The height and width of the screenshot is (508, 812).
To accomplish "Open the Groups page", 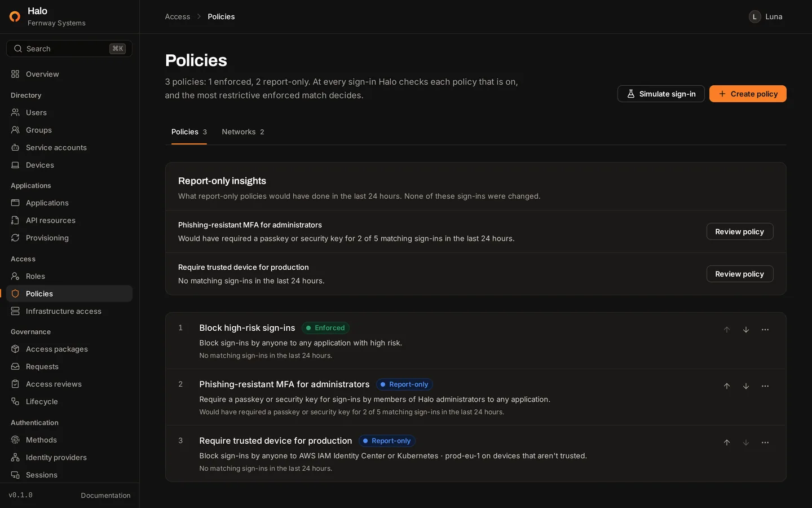I will click(x=69, y=130).
